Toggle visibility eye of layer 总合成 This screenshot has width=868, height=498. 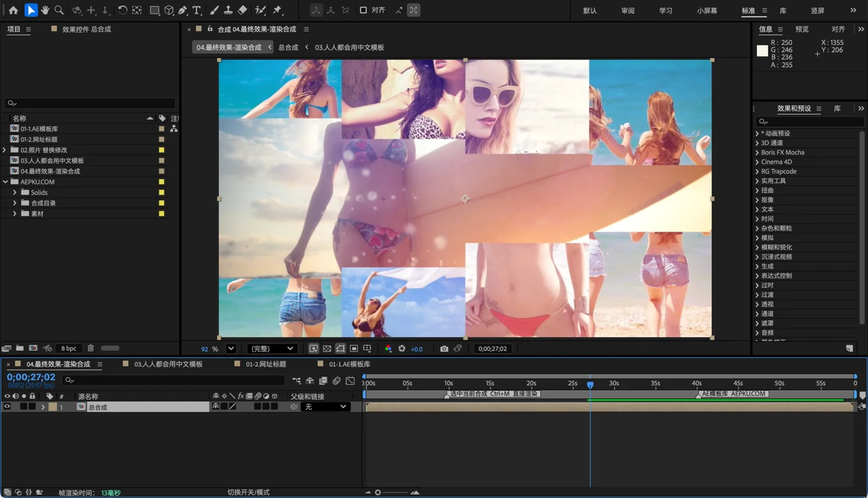pyautogui.click(x=7, y=407)
